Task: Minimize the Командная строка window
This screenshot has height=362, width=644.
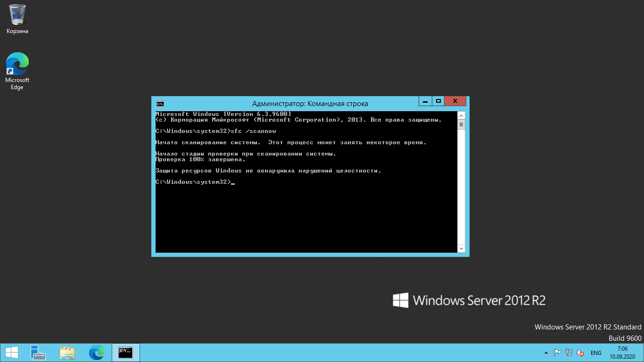Action: click(x=425, y=101)
